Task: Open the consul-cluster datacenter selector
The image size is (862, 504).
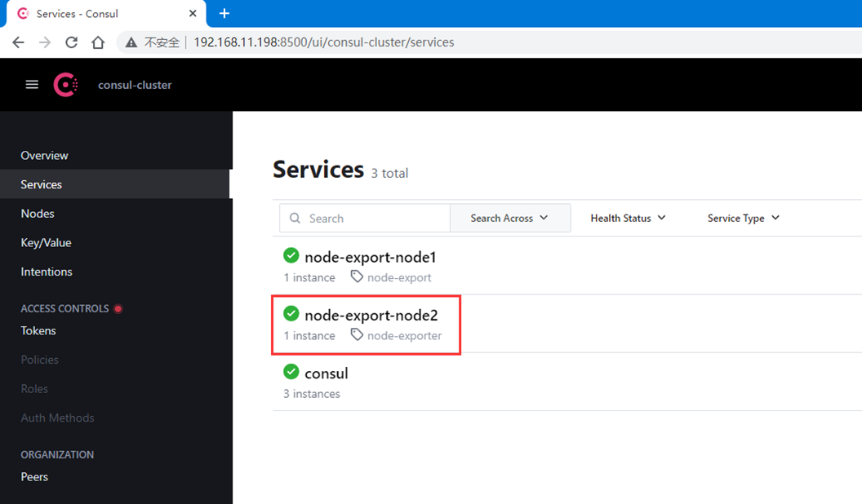Action: point(135,85)
